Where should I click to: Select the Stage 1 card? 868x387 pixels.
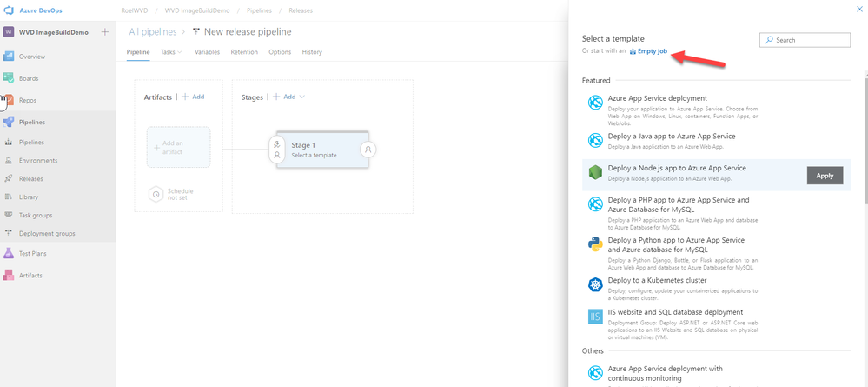322,150
